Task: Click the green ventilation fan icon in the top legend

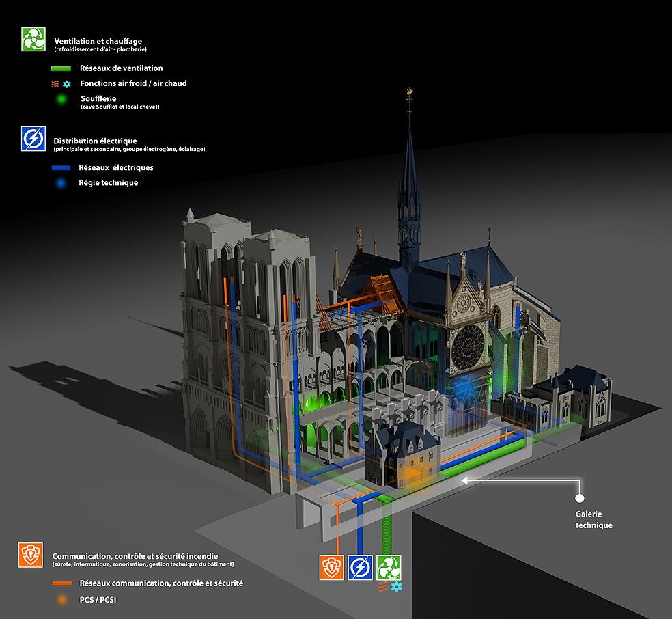Action: click(33, 40)
